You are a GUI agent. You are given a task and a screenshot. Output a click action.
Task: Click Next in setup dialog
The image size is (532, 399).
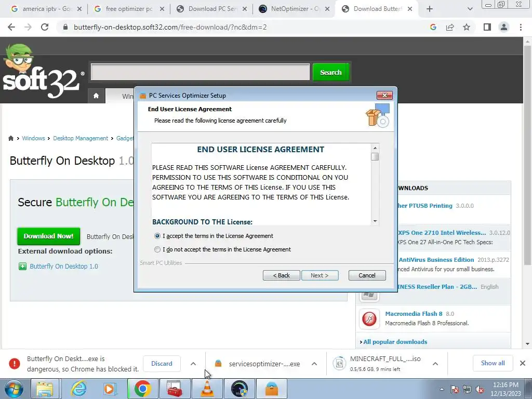pyautogui.click(x=320, y=275)
